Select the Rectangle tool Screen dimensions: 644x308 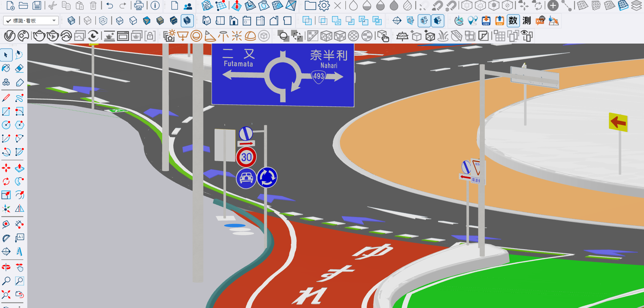click(x=6, y=111)
